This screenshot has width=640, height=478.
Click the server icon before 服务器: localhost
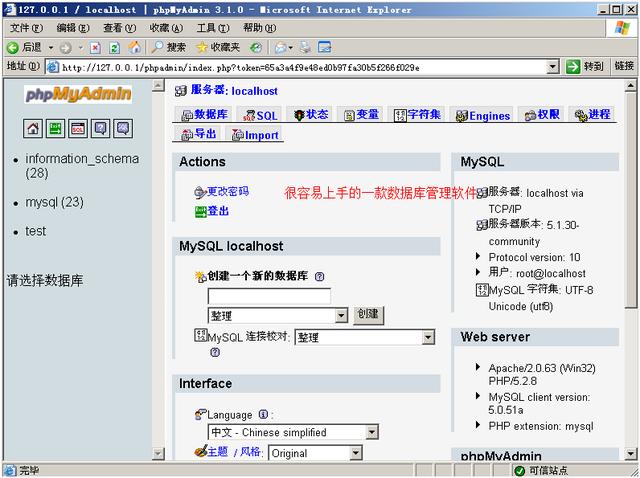click(x=181, y=91)
